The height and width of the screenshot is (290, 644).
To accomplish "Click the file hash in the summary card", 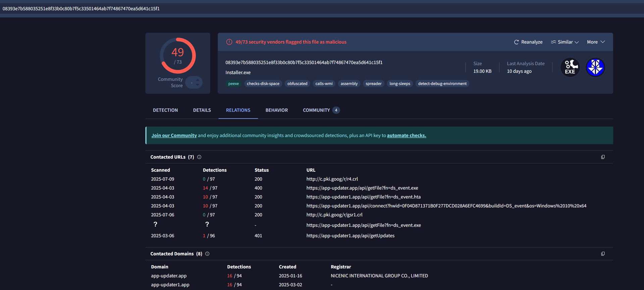I will (x=304, y=63).
